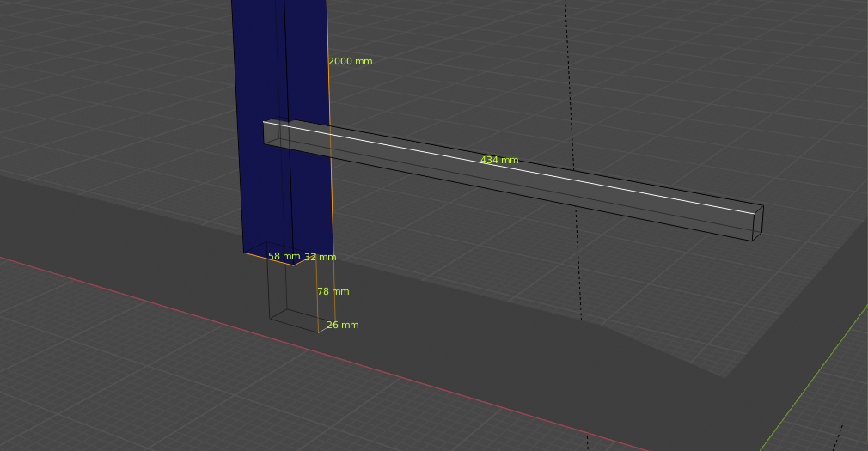Select the 26 mm measurement label
This screenshot has width=868, height=451.
343,326
